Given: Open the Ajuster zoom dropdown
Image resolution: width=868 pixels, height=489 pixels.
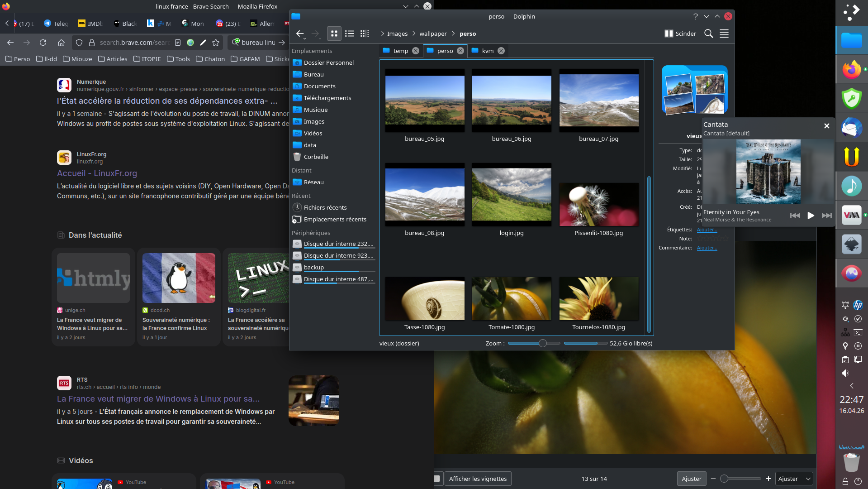Looking at the screenshot, I should click(794, 479).
